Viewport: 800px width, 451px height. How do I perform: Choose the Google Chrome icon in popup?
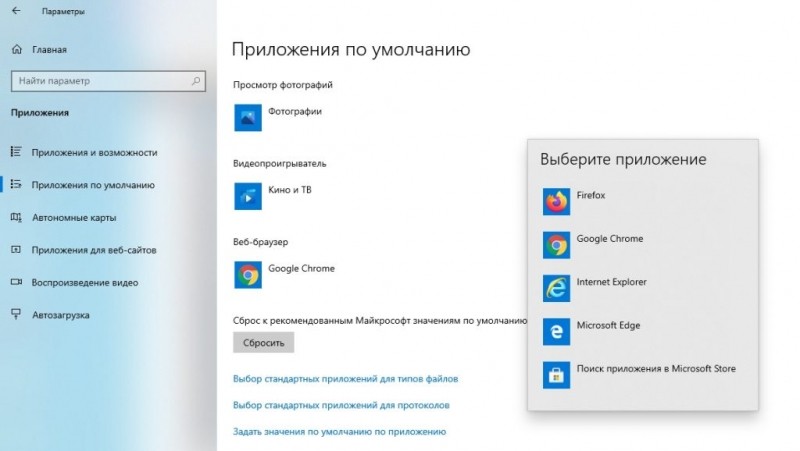pyautogui.click(x=556, y=245)
